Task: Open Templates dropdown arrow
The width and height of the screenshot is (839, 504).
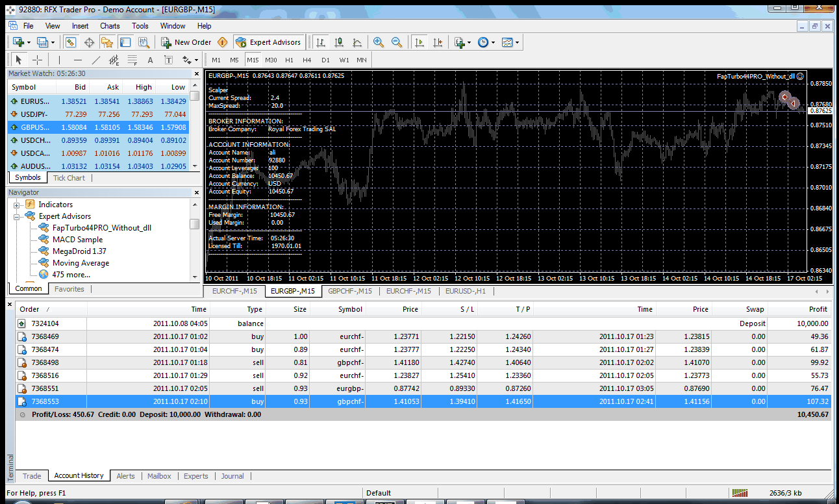Action: coord(518,42)
